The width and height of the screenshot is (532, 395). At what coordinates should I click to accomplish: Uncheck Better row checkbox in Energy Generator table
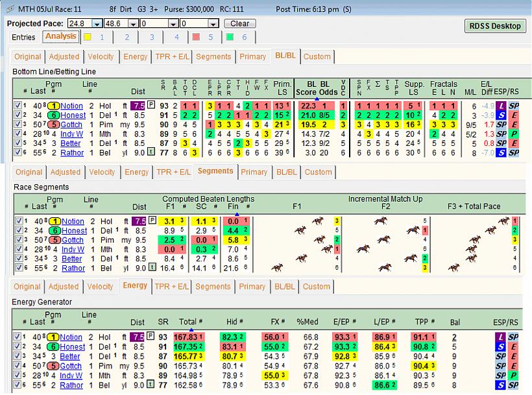tap(17, 356)
